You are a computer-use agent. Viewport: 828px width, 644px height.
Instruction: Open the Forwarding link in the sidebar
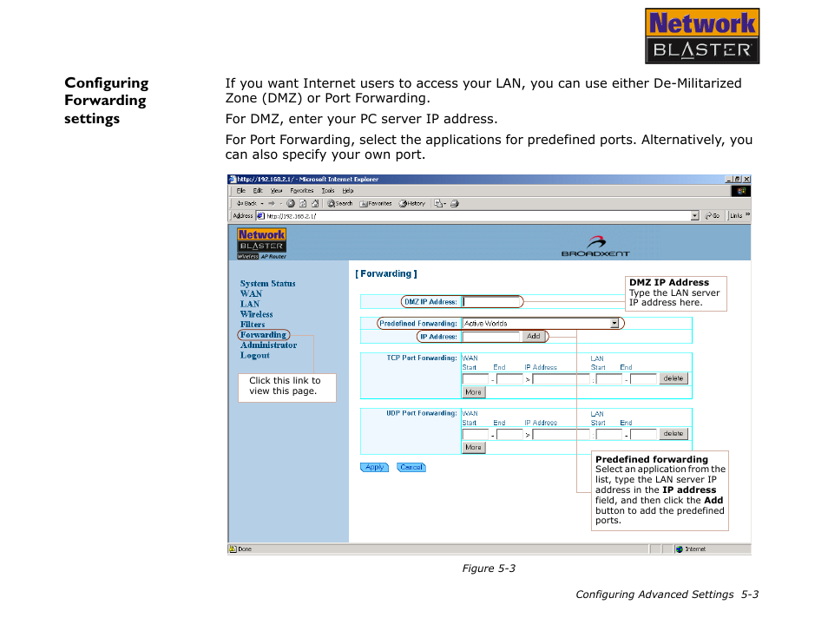(263, 335)
